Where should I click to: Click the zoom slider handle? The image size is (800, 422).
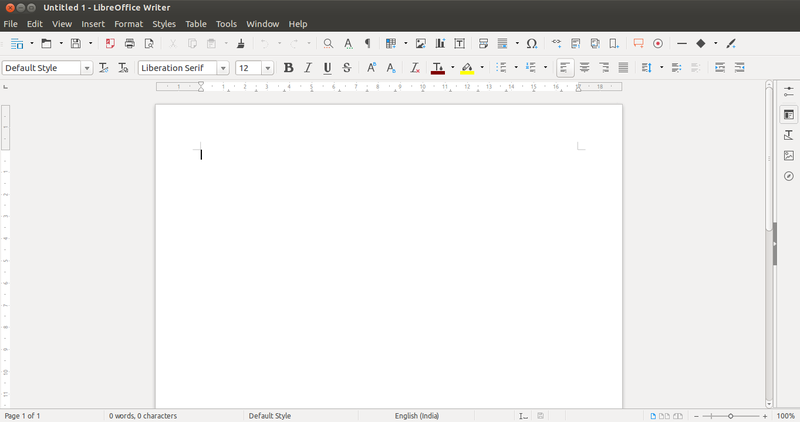pos(731,416)
